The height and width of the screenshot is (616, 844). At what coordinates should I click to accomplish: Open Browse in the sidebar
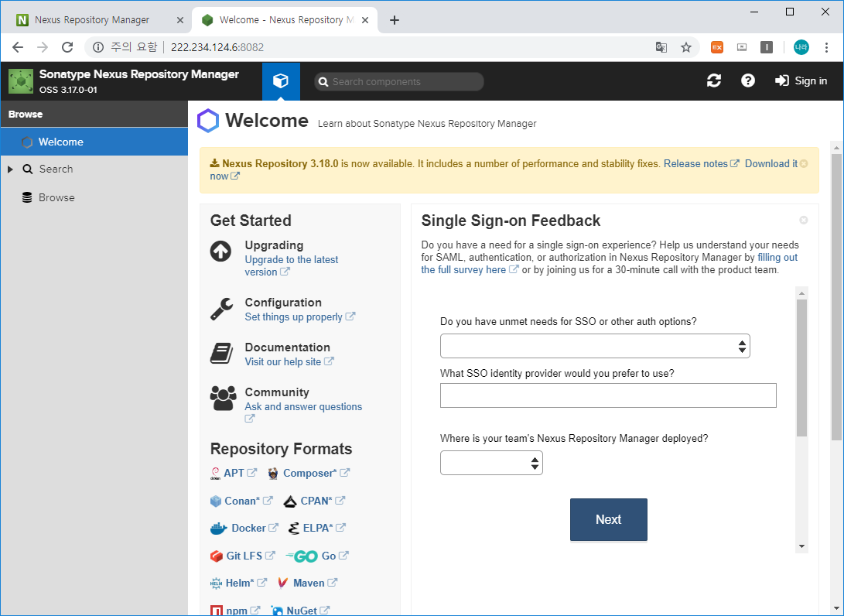pos(56,197)
